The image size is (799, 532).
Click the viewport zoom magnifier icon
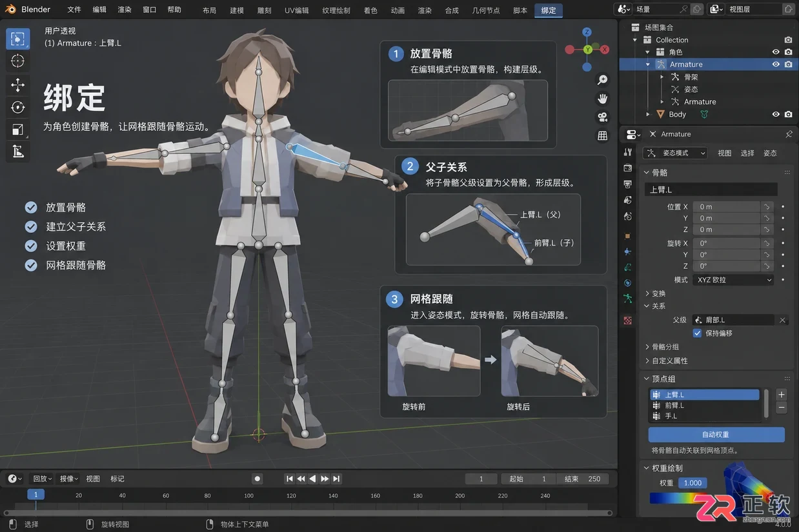tap(602, 80)
